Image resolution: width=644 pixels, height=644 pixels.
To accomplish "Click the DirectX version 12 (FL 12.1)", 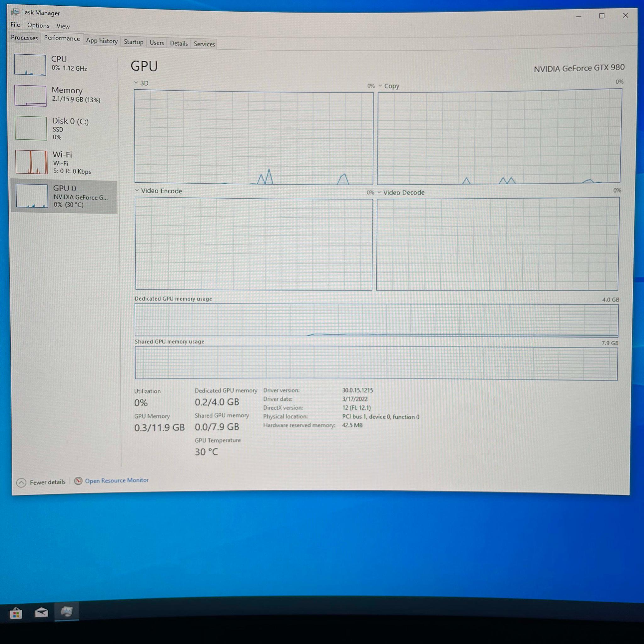I will pyautogui.click(x=356, y=408).
